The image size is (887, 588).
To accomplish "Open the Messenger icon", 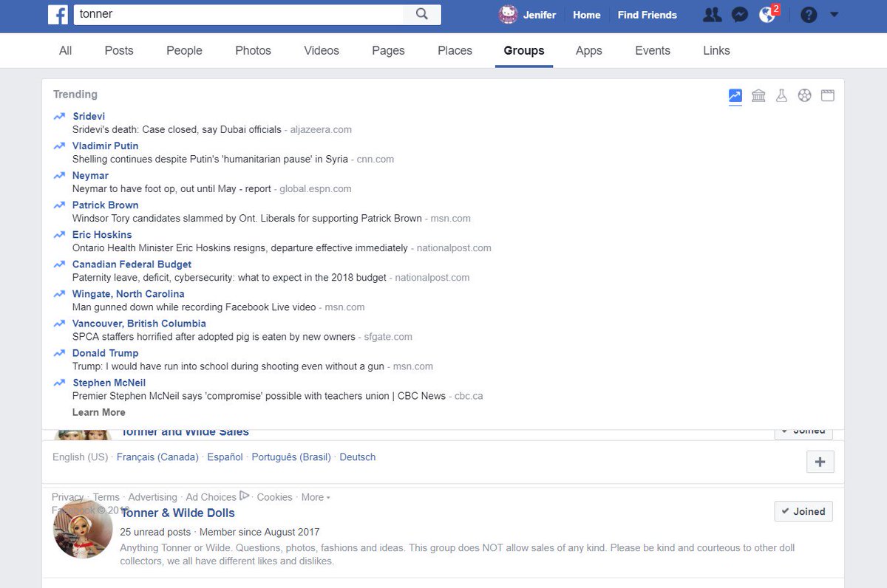I will [740, 15].
